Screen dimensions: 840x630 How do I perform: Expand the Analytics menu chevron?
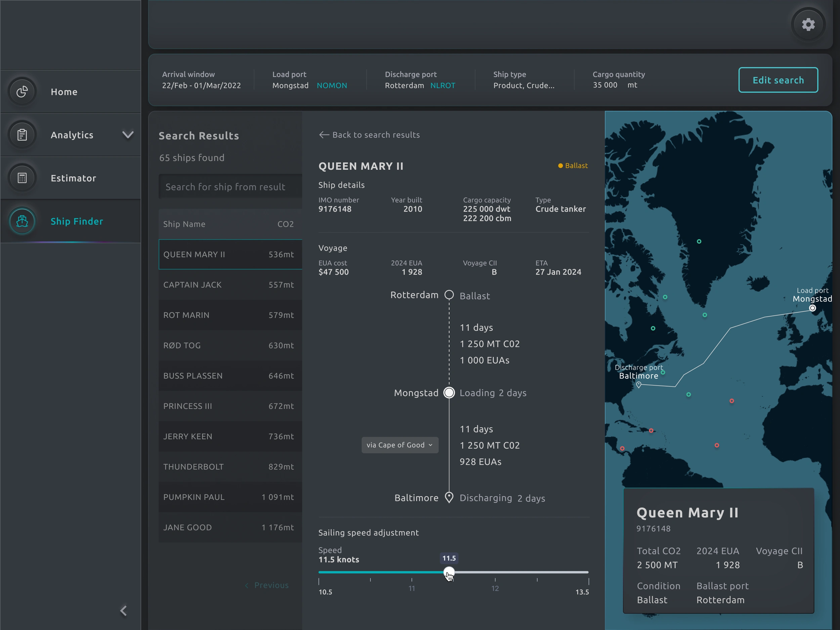(x=128, y=135)
